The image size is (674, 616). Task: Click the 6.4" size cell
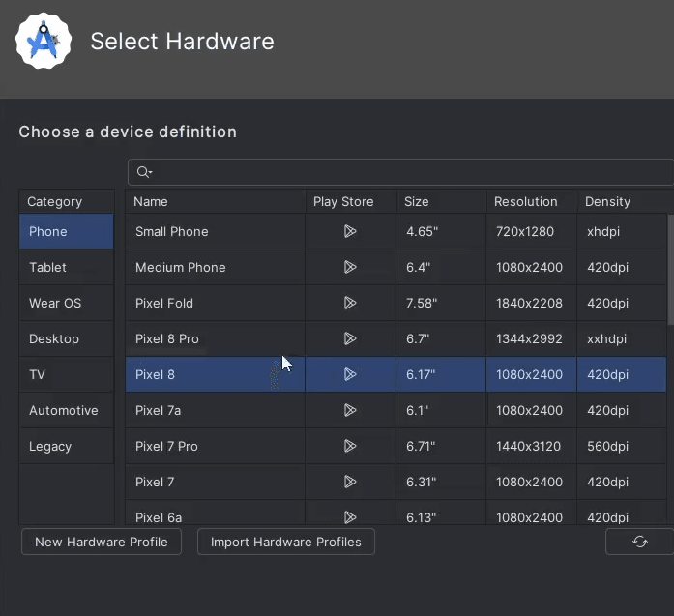coord(441,267)
